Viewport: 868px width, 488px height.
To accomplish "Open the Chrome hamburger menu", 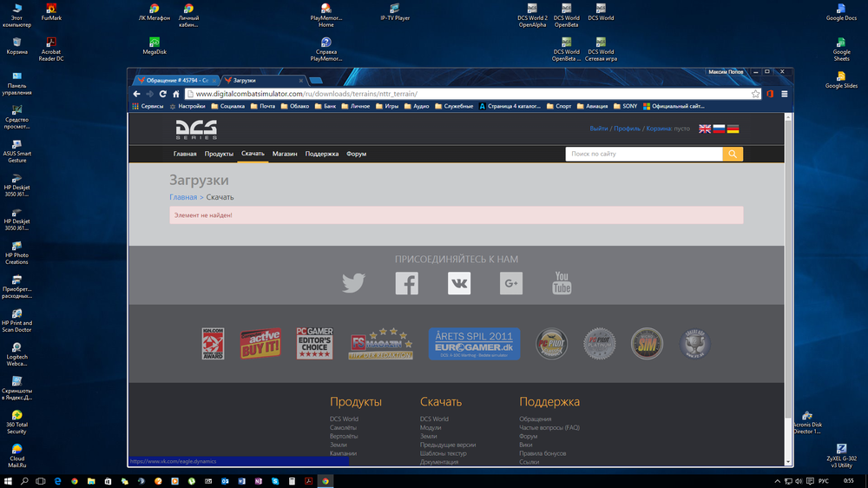I will (x=785, y=94).
